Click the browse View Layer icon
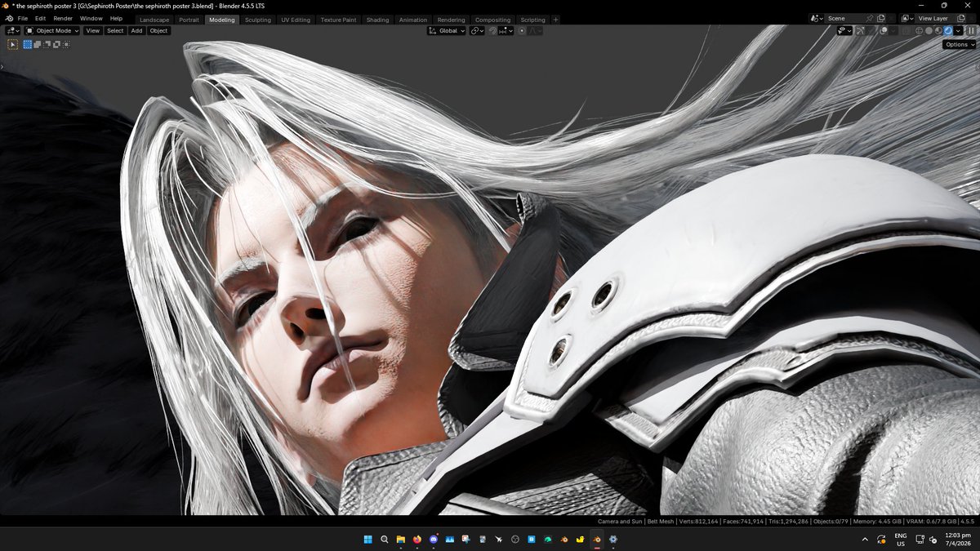 tap(906, 18)
